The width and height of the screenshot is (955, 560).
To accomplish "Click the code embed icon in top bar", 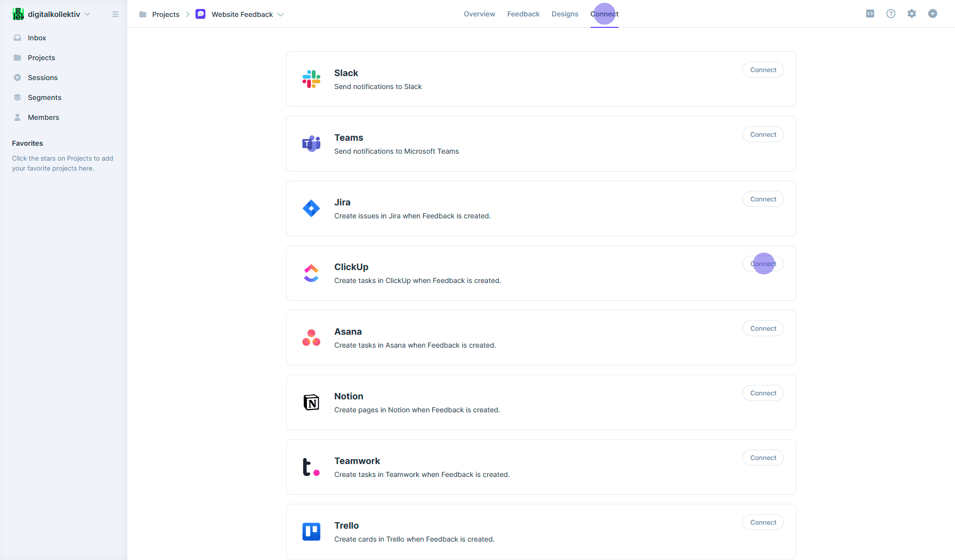I will click(x=870, y=14).
